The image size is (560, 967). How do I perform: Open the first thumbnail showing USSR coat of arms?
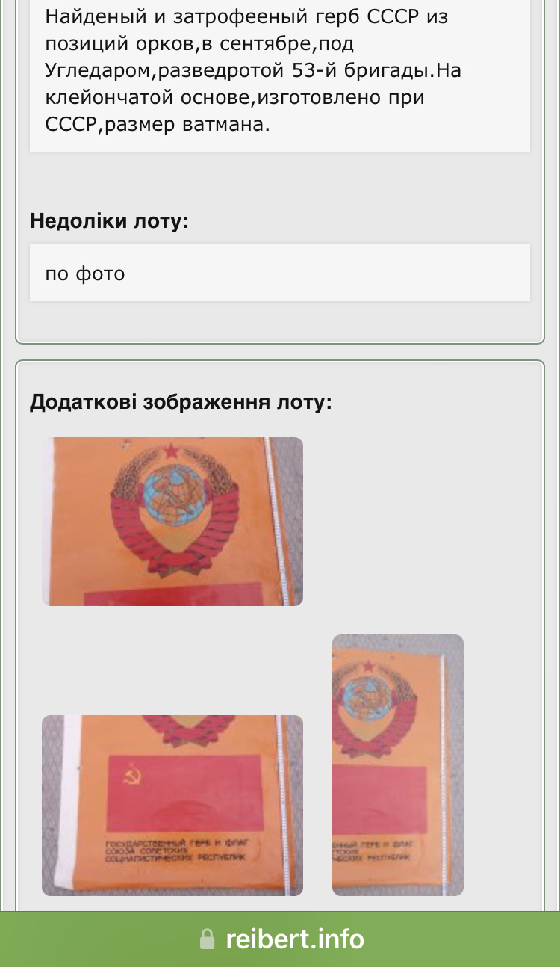172,522
